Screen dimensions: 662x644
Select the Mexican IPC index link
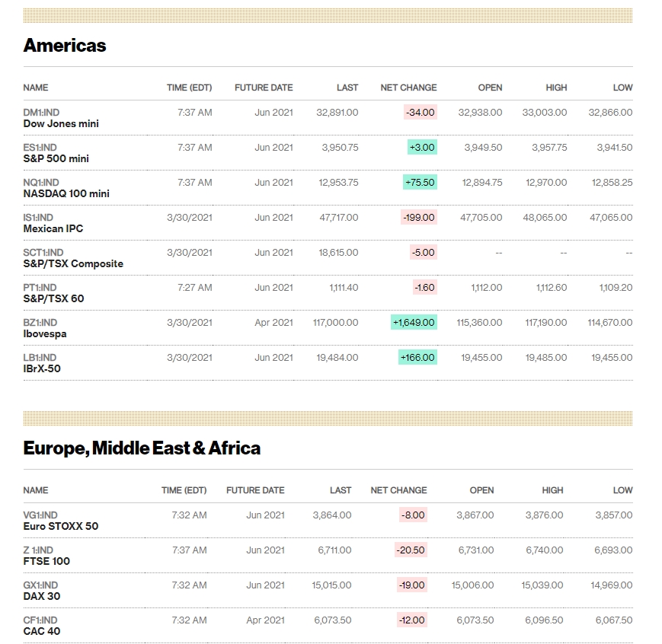pos(53,228)
